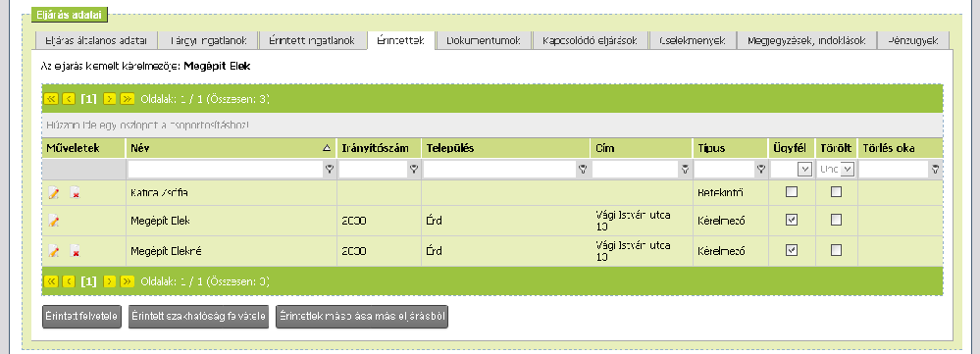Toggle Ügyfél checkbox for Megépít Elek
This screenshot has height=354, width=980.
point(792,220)
